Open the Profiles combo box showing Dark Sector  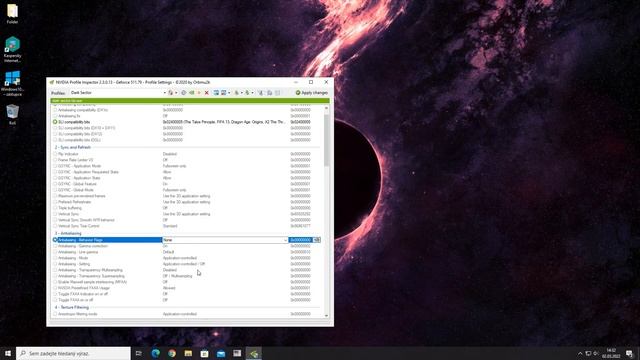click(118, 93)
